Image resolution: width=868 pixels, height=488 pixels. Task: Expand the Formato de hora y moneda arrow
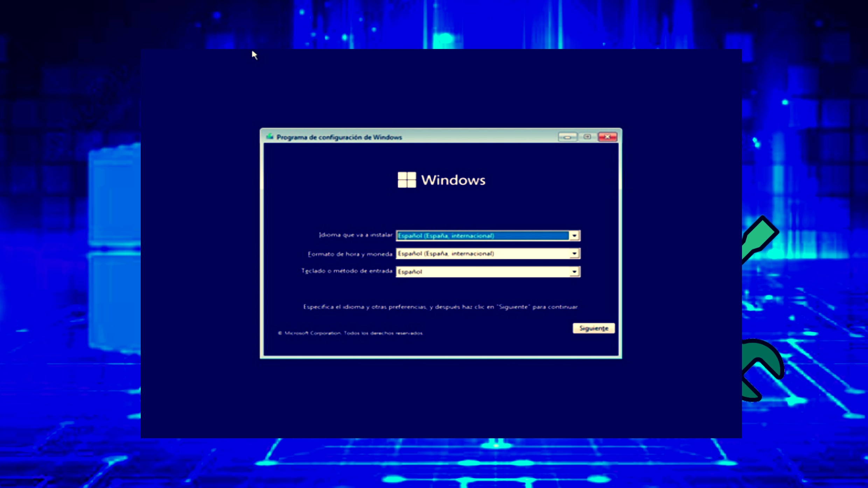tap(574, 254)
